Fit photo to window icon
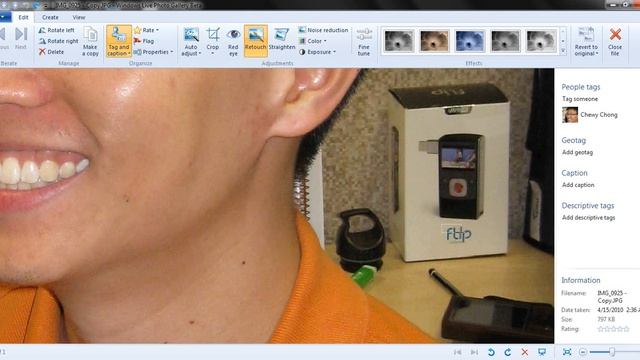The image size is (640, 360). pyautogui.click(x=567, y=352)
